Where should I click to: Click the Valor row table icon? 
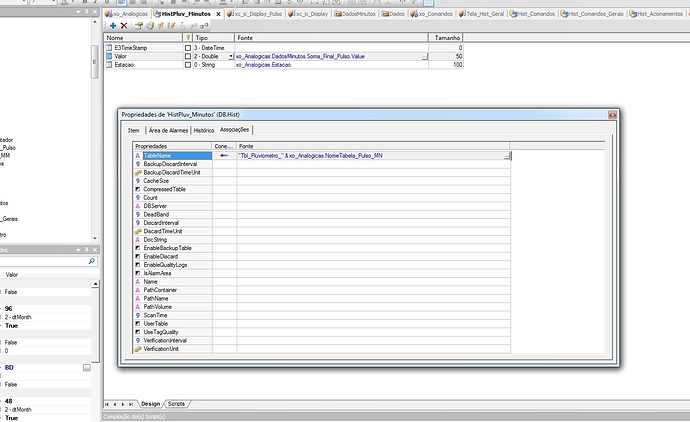[109, 56]
